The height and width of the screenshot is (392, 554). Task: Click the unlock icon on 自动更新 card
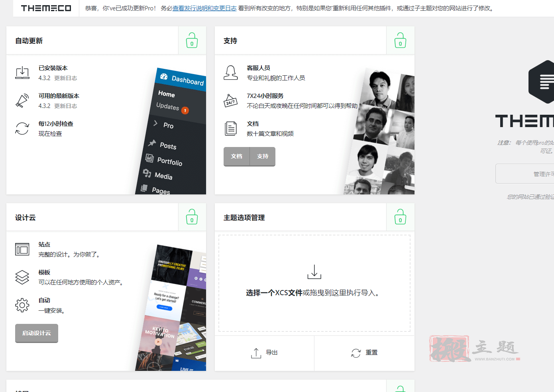pyautogui.click(x=192, y=40)
